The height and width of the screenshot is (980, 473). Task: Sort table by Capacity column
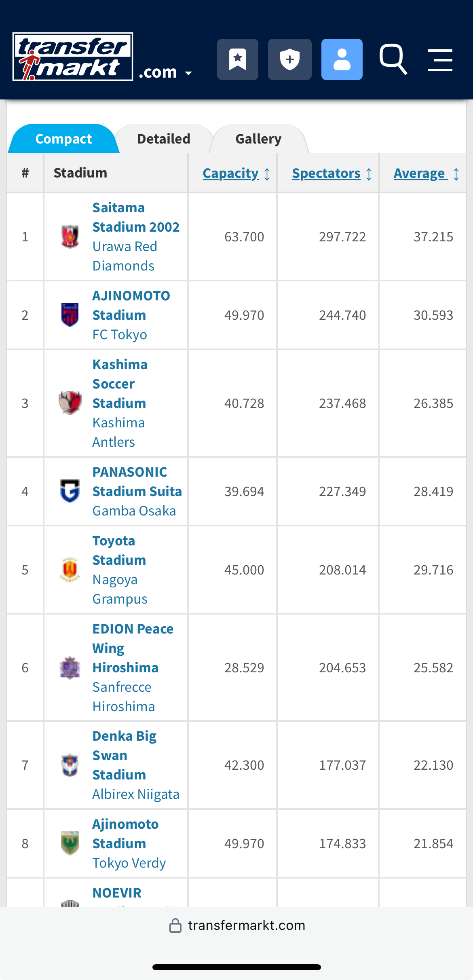pyautogui.click(x=236, y=173)
